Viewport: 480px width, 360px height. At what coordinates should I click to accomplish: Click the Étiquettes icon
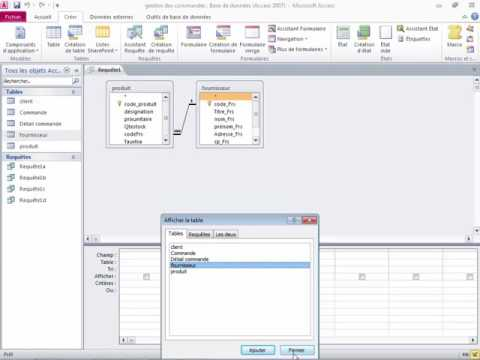[x=414, y=39]
